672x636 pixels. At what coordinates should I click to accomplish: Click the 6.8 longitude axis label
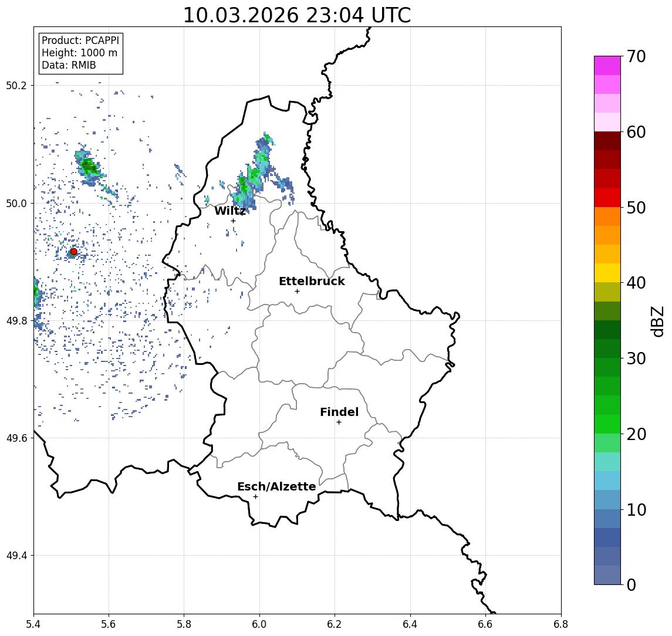pyautogui.click(x=561, y=624)
